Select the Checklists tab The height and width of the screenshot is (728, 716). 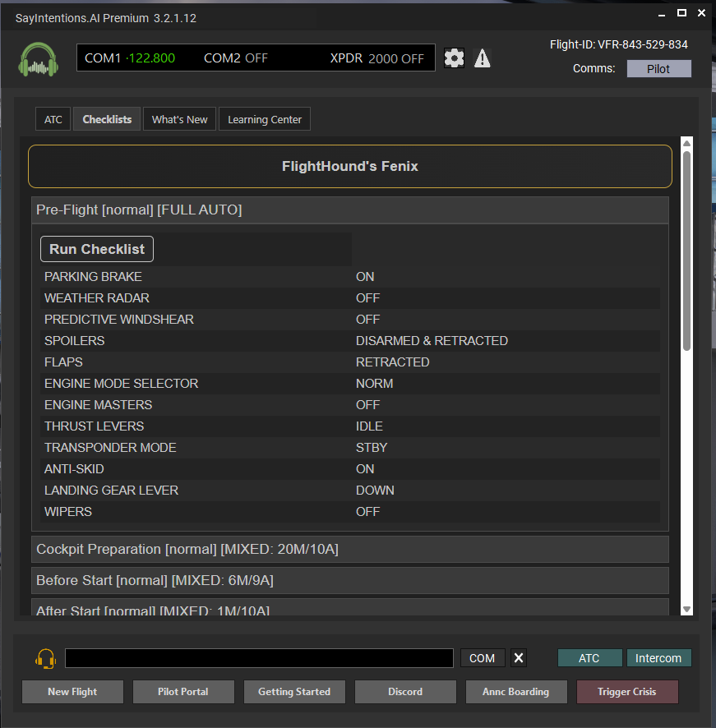(107, 119)
